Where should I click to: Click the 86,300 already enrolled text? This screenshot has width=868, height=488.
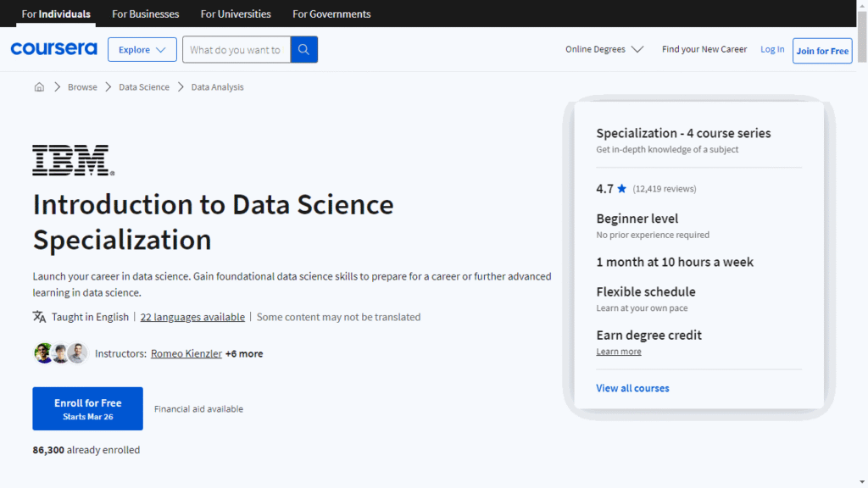coord(86,450)
